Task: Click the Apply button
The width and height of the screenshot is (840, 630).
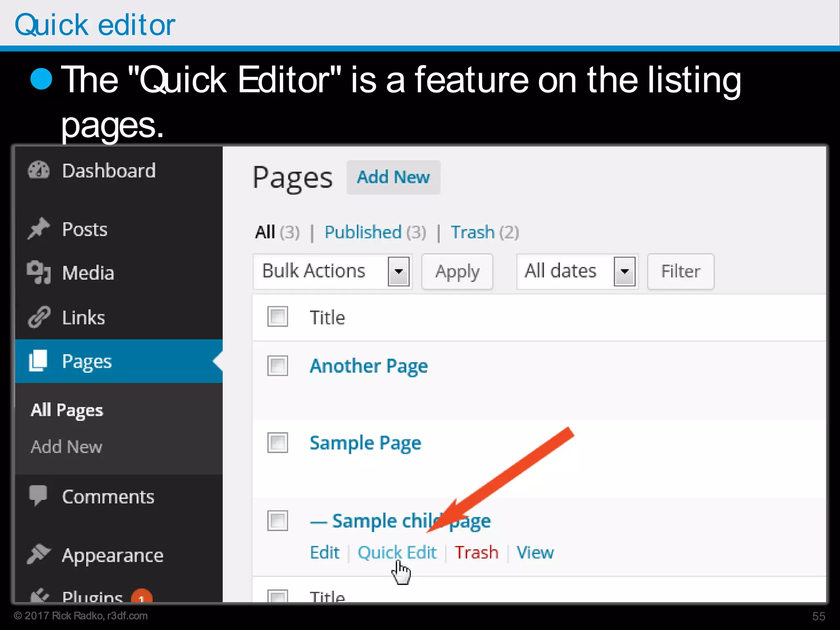Action: click(x=457, y=272)
